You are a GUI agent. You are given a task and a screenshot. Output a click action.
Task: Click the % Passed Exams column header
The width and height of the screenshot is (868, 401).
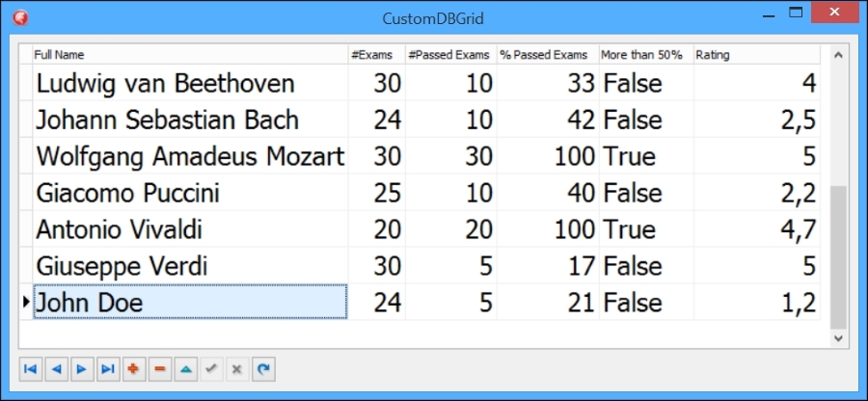(547, 55)
